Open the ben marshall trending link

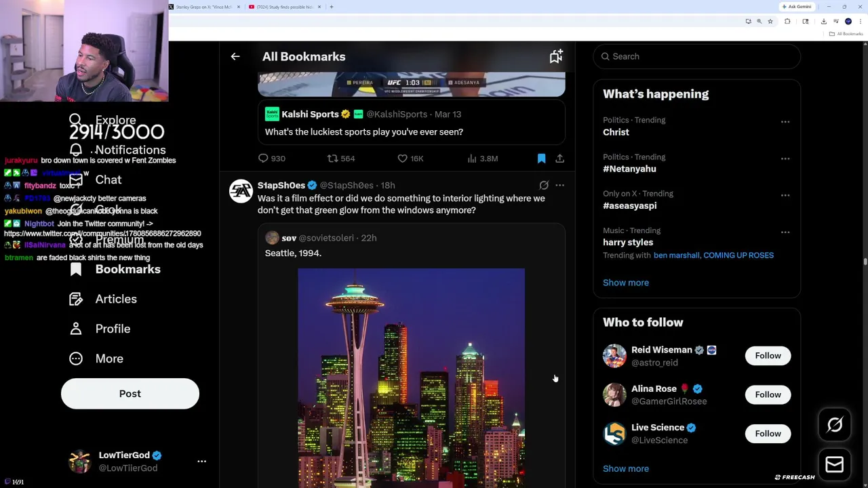(676, 256)
